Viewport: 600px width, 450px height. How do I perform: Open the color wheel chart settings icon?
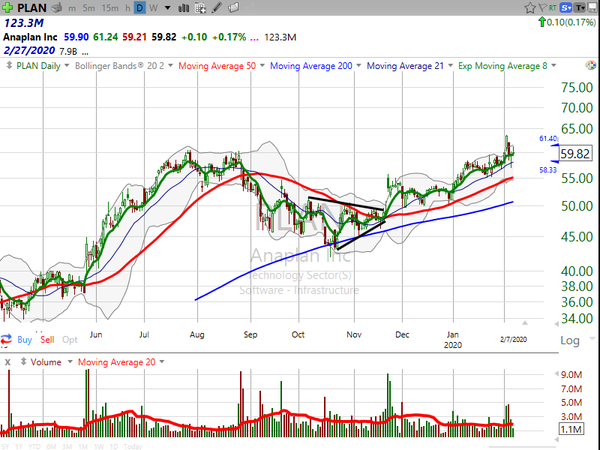[x=590, y=65]
